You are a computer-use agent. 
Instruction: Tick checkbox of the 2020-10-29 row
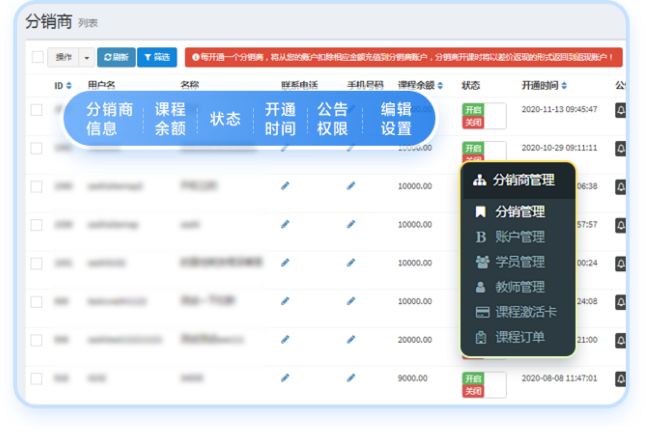click(36, 148)
